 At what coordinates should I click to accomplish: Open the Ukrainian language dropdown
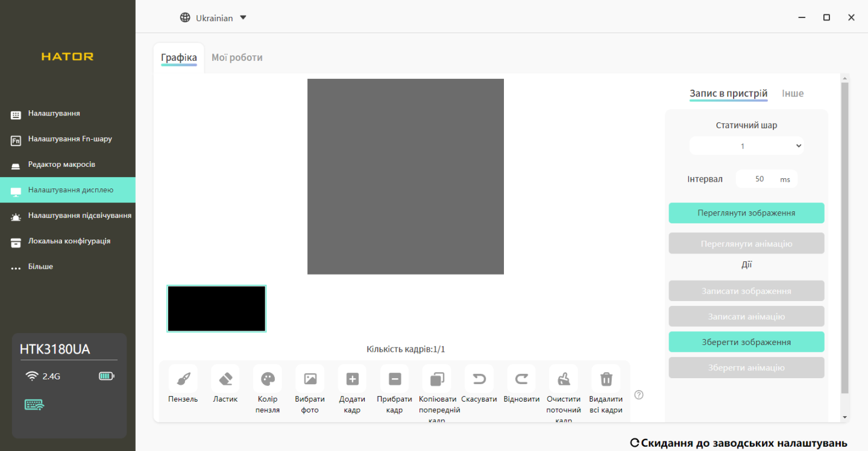coord(214,18)
